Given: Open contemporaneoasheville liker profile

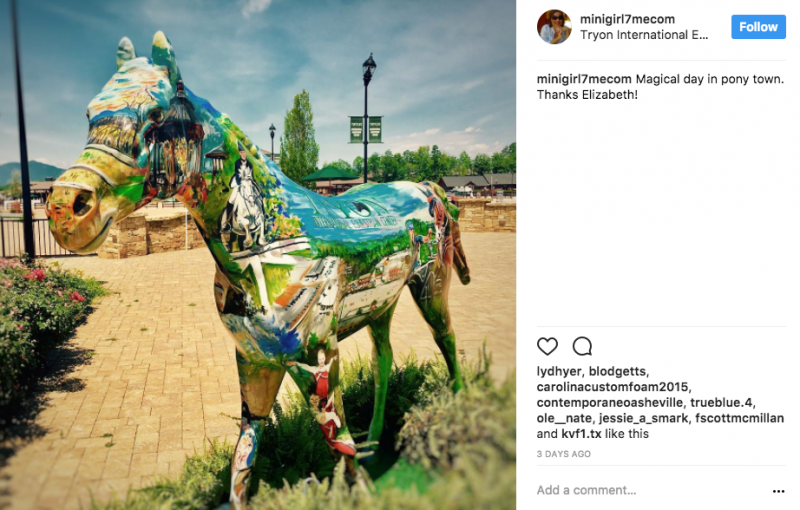Looking at the screenshot, I should click(x=610, y=403).
